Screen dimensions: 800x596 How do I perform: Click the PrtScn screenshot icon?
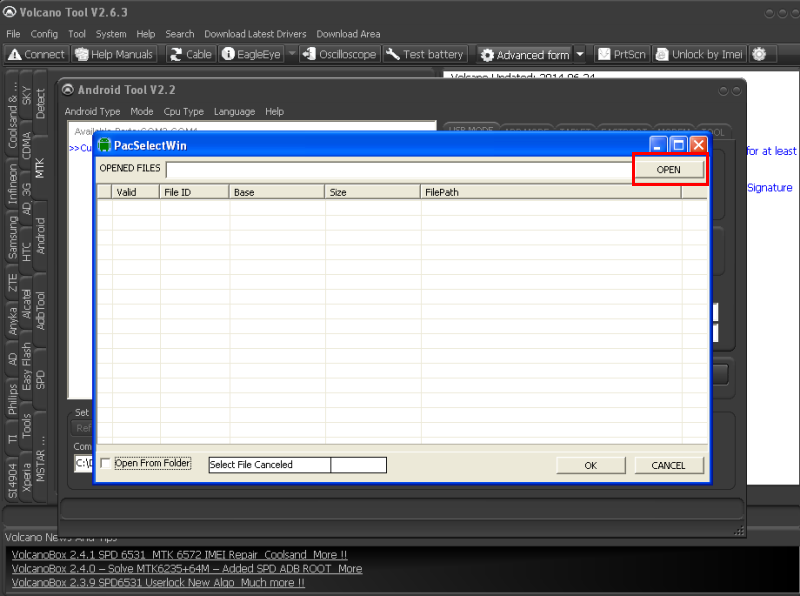605,54
